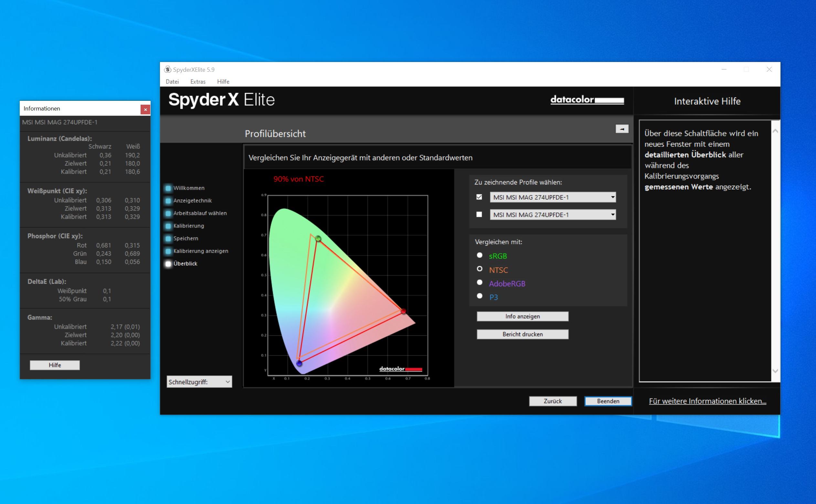Click the Kalibriert white luminance value 180,6
816x504 pixels.
pos(132,172)
